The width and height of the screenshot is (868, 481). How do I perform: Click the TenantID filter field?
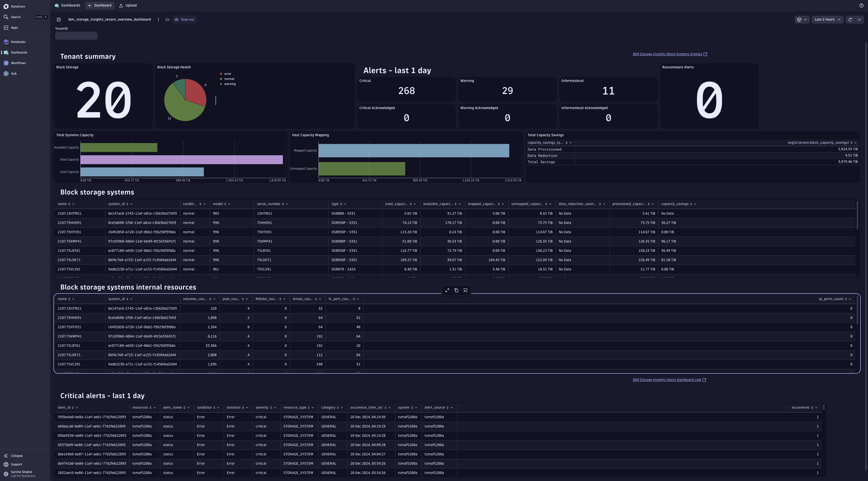coord(76,35)
